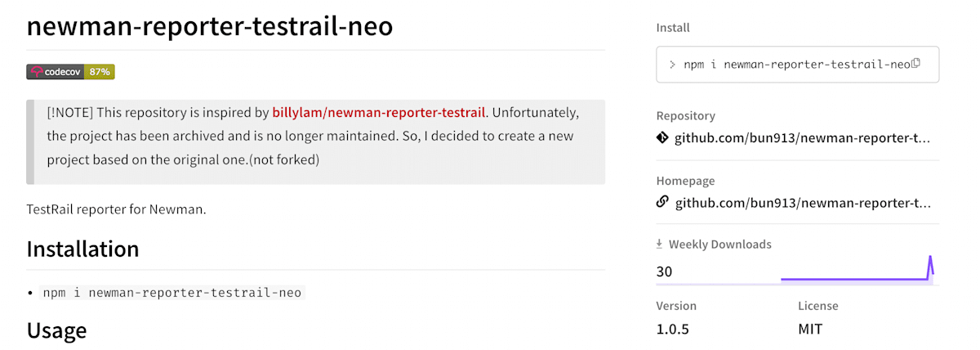Click the prompt chevron in install command

[x=672, y=65]
